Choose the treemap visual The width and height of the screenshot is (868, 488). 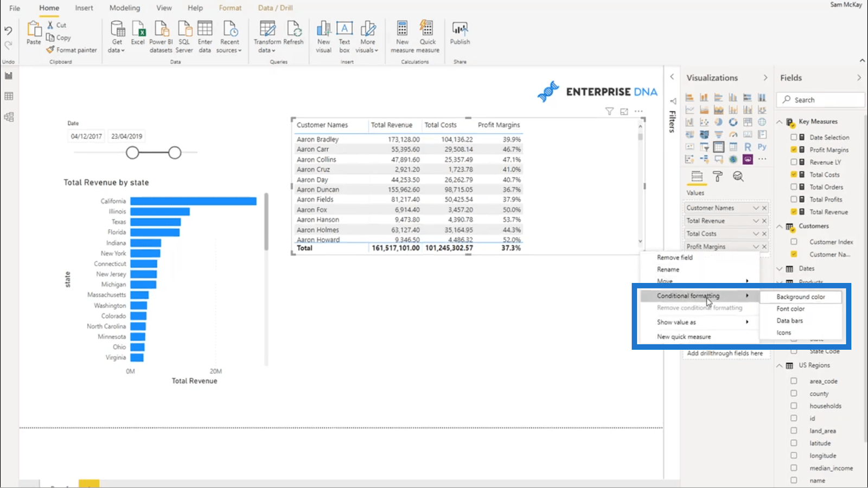point(748,122)
